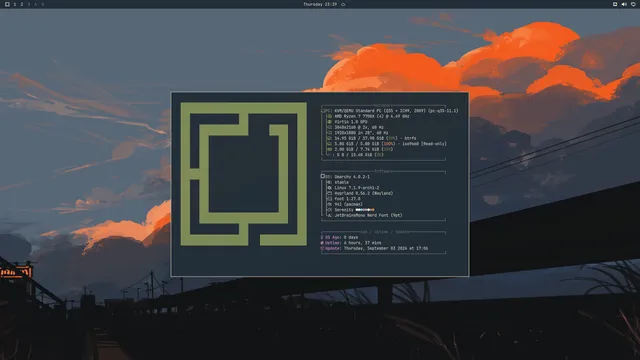Switch to workspace 3
Screen dimensions: 640x360
29,4
